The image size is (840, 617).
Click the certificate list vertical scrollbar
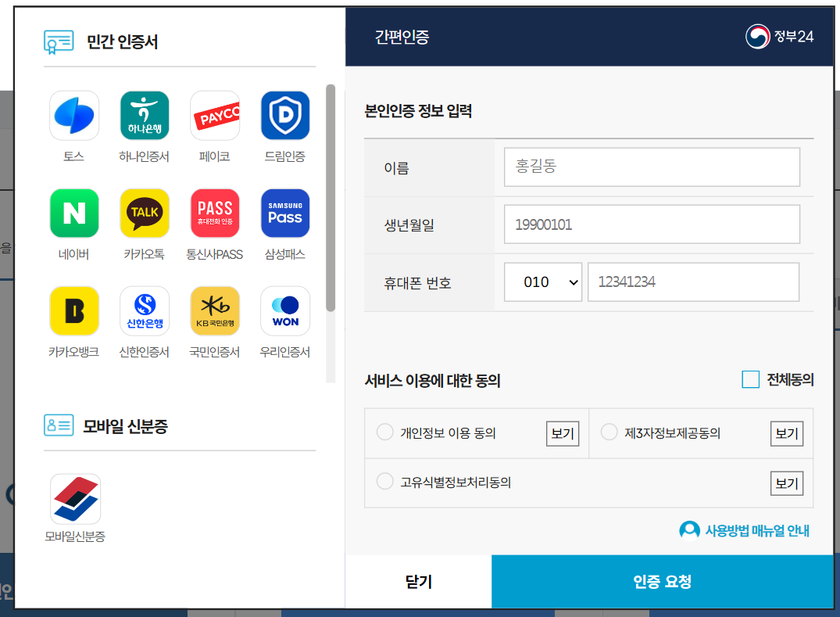(x=331, y=198)
